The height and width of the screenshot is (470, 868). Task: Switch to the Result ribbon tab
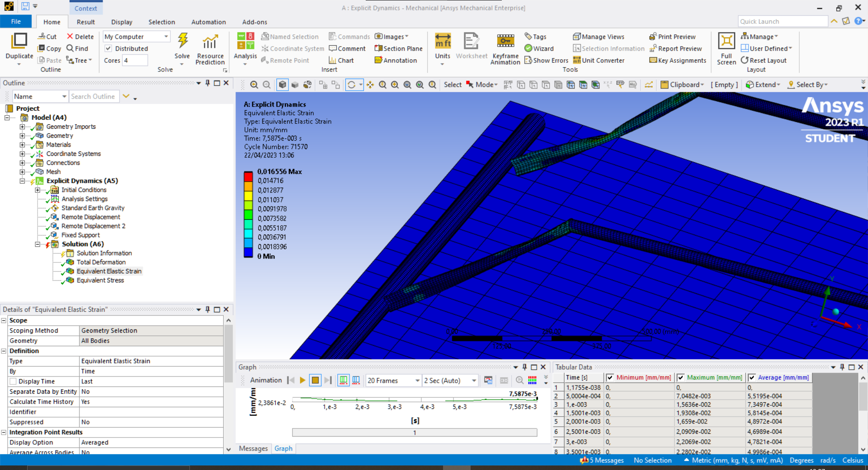coord(85,22)
